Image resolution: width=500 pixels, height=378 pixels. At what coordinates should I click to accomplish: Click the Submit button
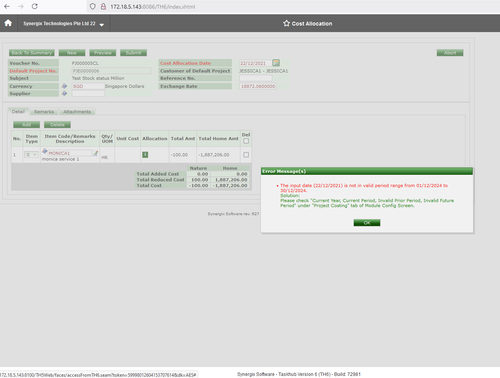tap(133, 53)
